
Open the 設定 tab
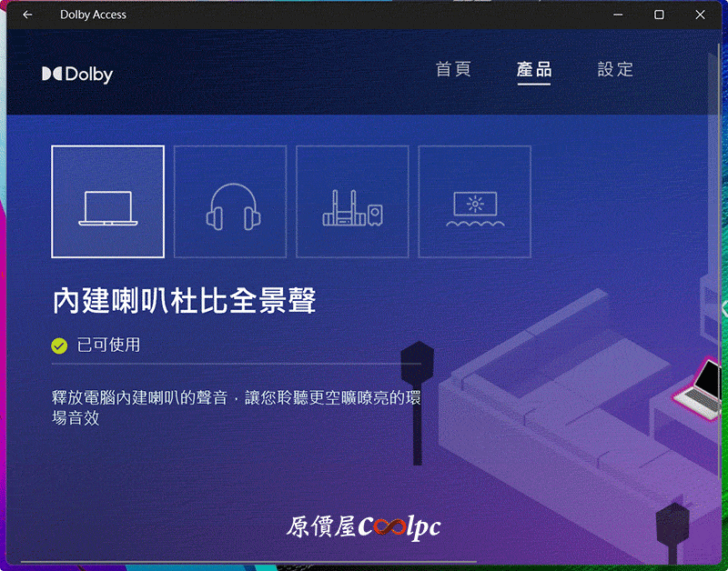click(615, 69)
